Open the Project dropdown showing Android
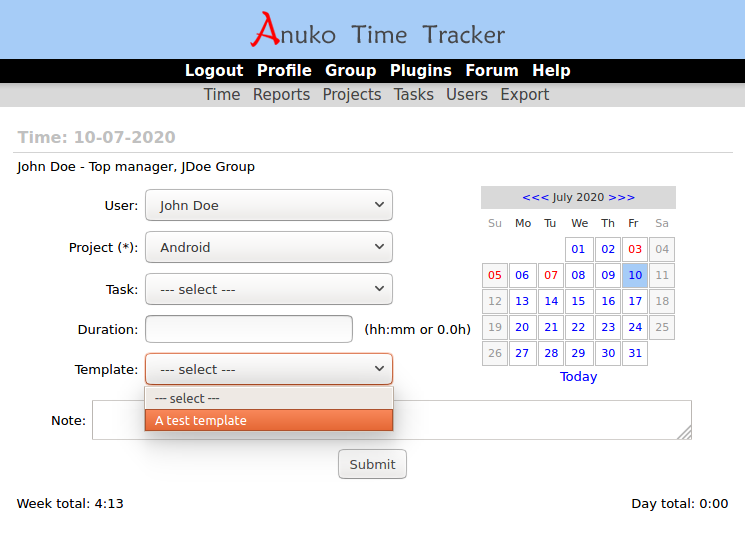This screenshot has height=538, width=745. tap(269, 247)
